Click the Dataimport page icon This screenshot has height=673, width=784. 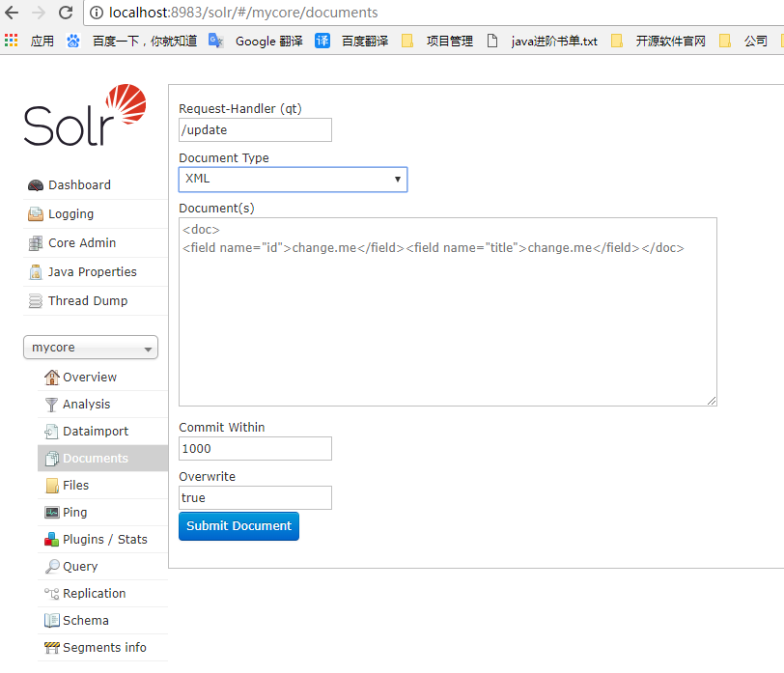point(51,432)
